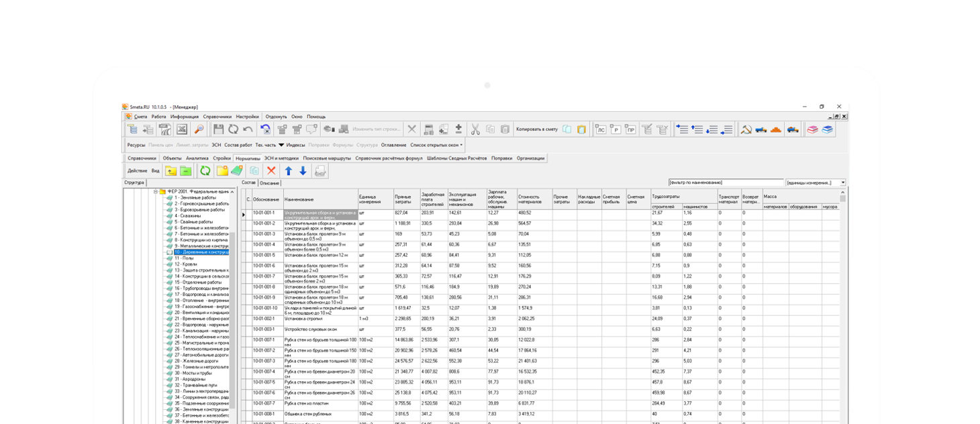Select tree item 12 - Кровли

click(186, 264)
